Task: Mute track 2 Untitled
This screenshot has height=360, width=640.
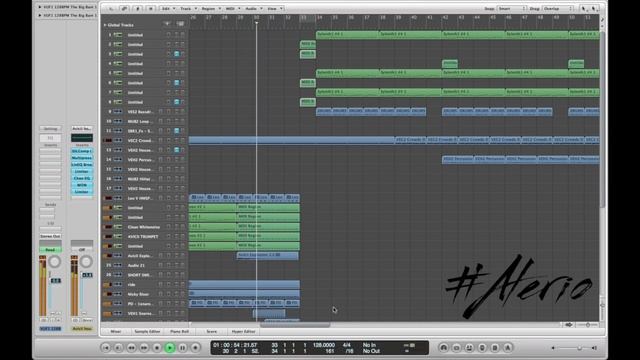Action: tap(177, 44)
